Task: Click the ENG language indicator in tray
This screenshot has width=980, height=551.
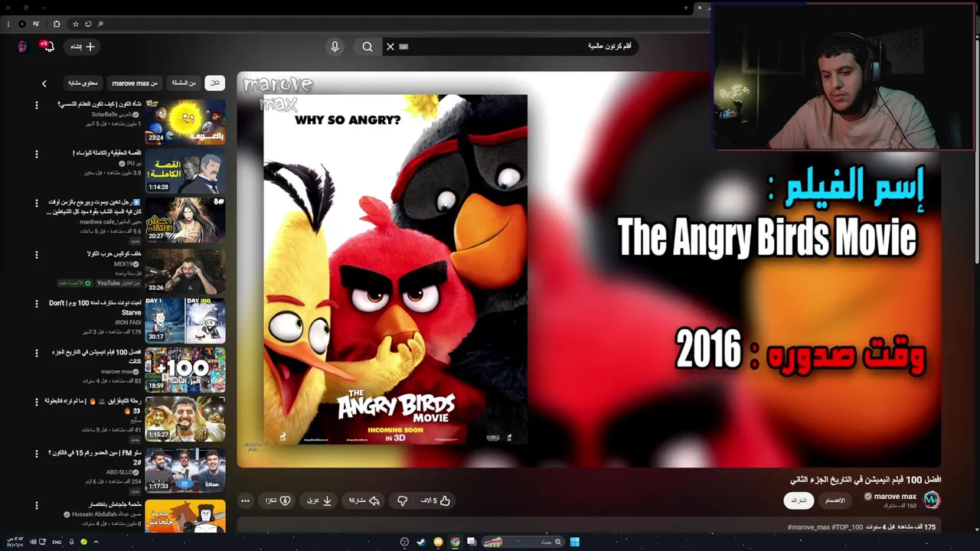Action: pos(57,542)
